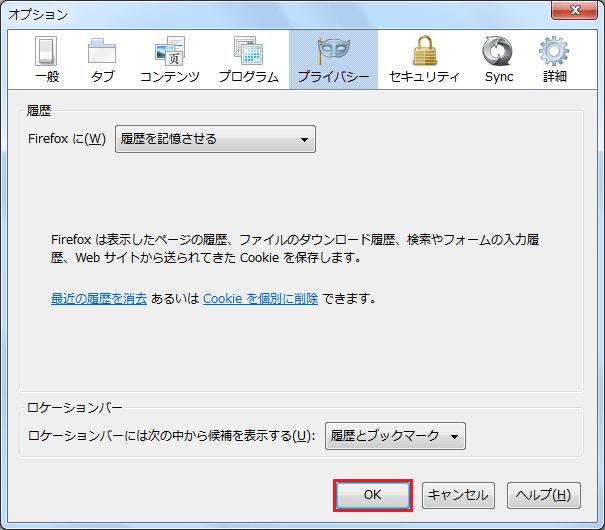Click the Cookie を個別に削除 link
Image resolution: width=605 pixels, height=530 pixels.
coord(260,299)
